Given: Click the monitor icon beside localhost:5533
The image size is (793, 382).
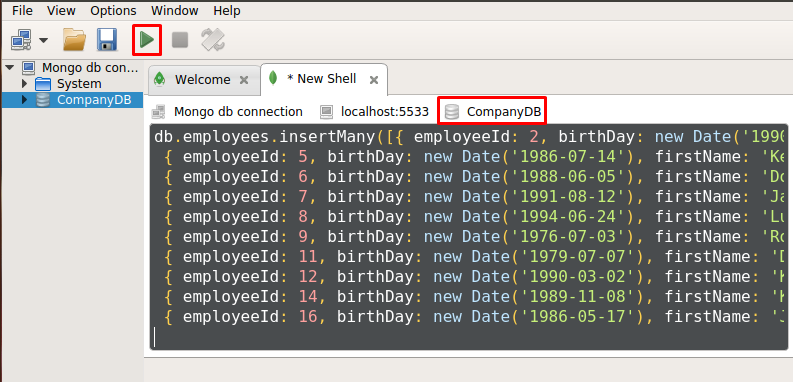Looking at the screenshot, I should pos(327,112).
